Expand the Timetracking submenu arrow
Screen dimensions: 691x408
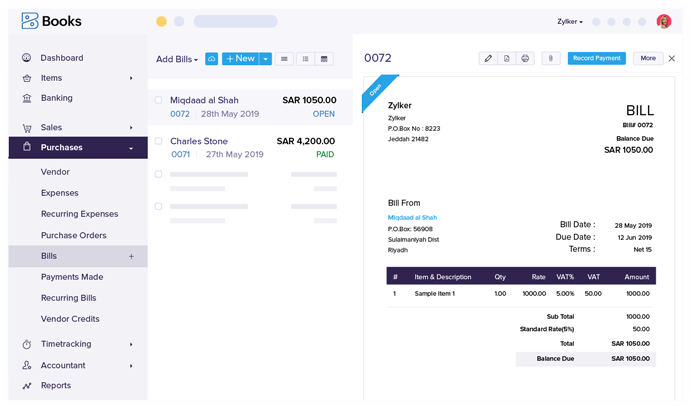pyautogui.click(x=131, y=344)
